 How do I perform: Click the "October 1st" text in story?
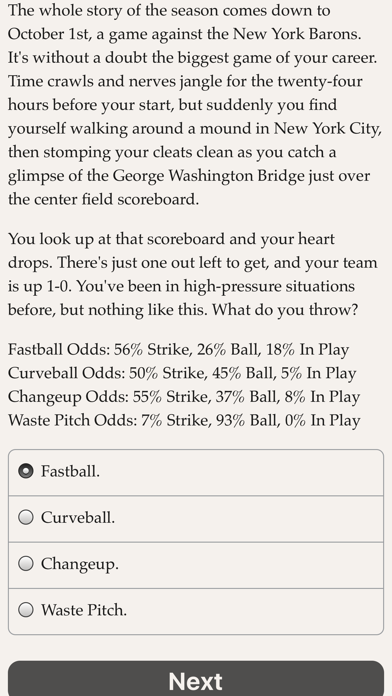tap(48, 34)
